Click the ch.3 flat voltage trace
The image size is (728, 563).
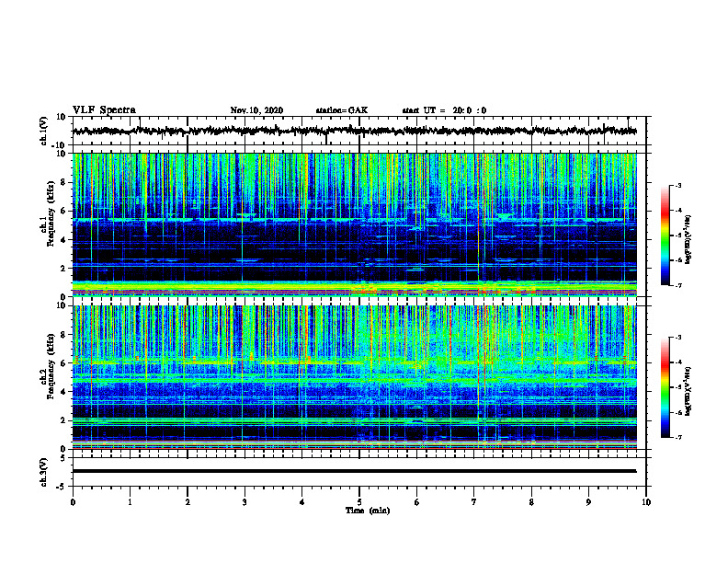pos(354,471)
